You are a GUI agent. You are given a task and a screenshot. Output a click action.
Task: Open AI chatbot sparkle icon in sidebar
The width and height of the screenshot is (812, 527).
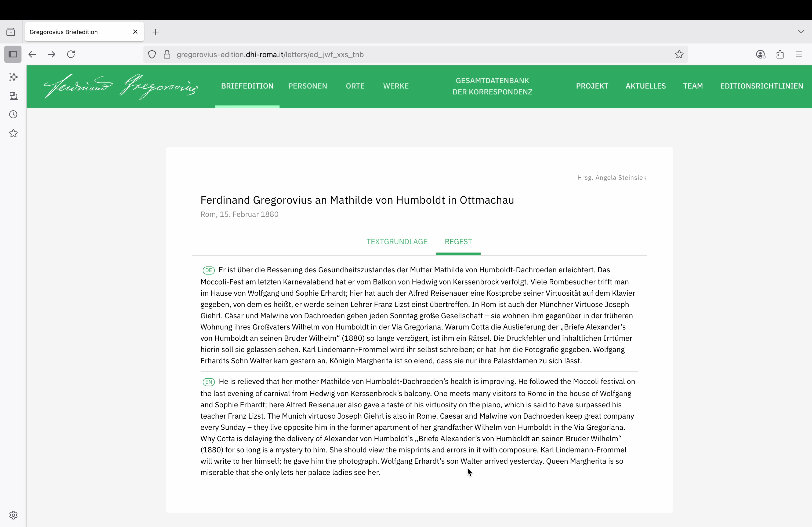13,77
